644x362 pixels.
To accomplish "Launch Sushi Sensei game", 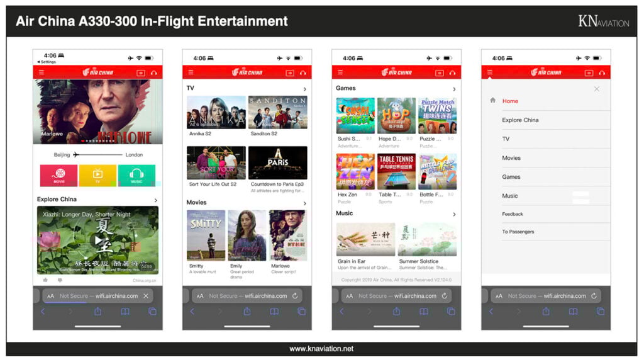I will pos(355,116).
